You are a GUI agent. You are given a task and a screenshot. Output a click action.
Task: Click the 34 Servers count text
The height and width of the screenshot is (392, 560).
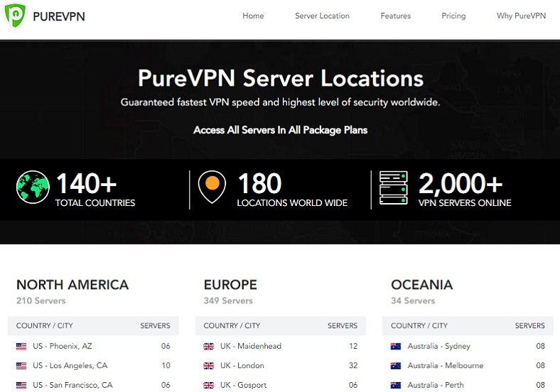pyautogui.click(x=413, y=300)
